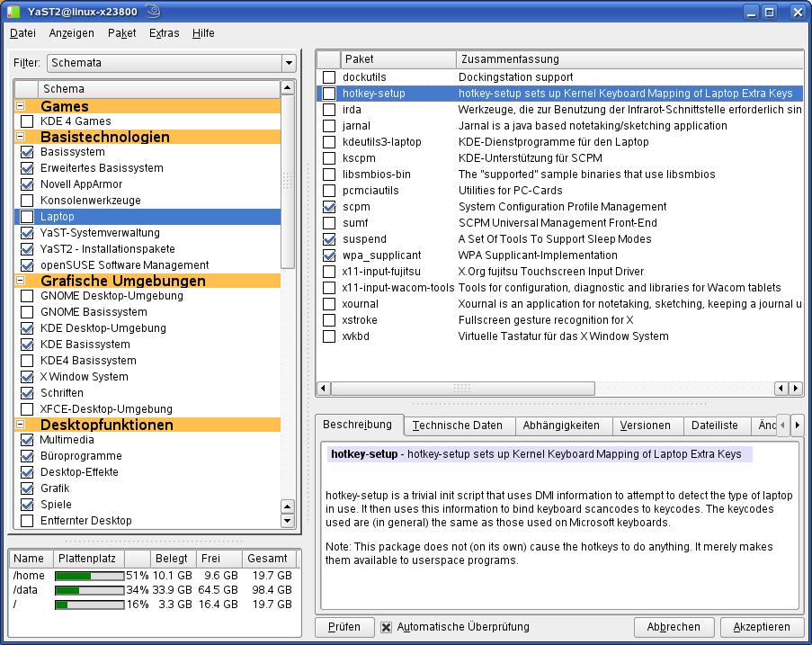This screenshot has height=645, width=812.
Task: Open the Anzeigen menu
Action: pyautogui.click(x=71, y=33)
